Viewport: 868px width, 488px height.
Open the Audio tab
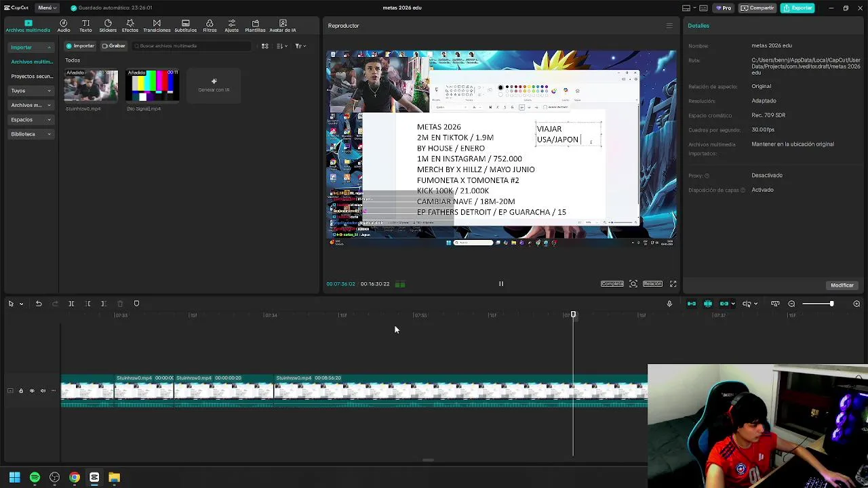(x=64, y=26)
